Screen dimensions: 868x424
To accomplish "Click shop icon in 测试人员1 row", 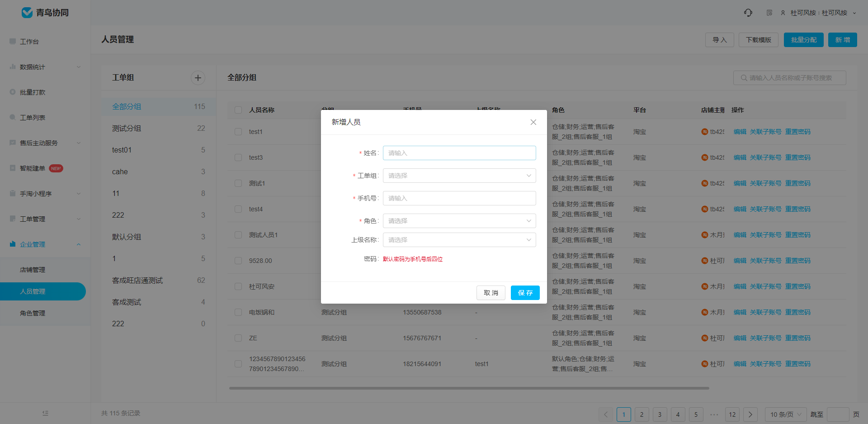I will [x=704, y=235].
